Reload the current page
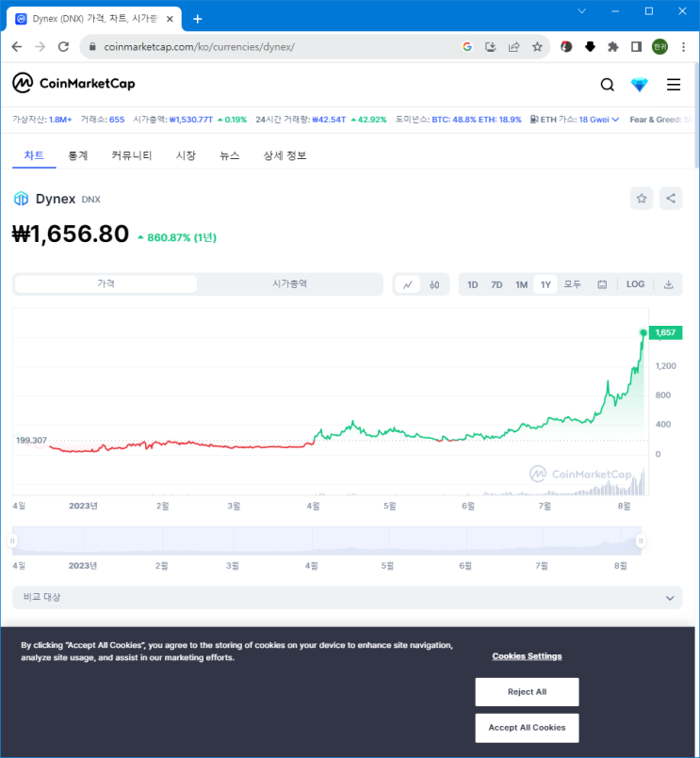The image size is (700, 758). click(63, 47)
